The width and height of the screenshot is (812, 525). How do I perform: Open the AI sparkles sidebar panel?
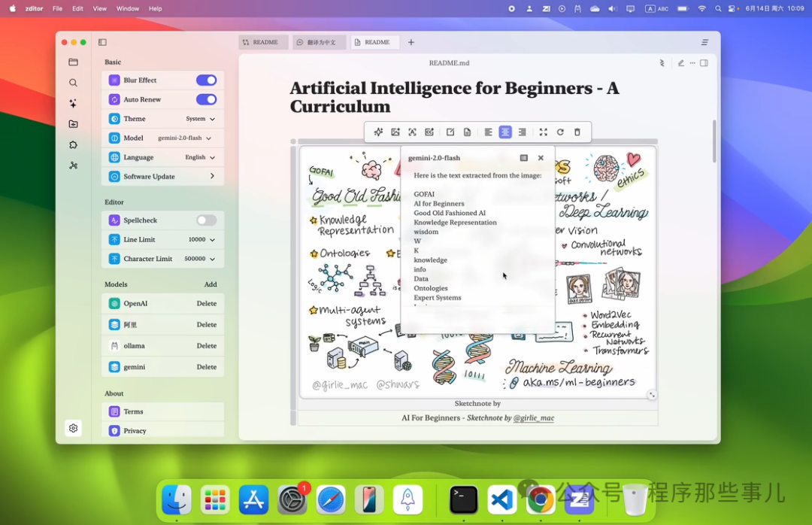73,104
